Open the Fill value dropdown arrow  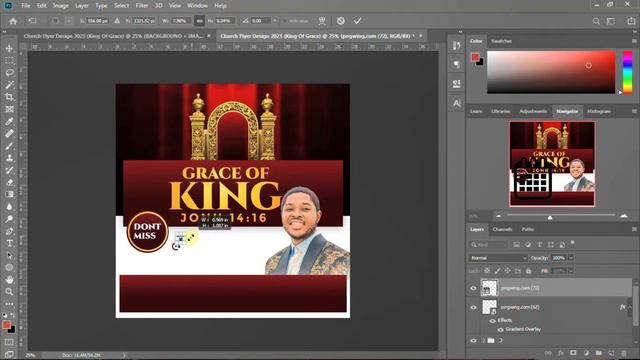[571, 271]
